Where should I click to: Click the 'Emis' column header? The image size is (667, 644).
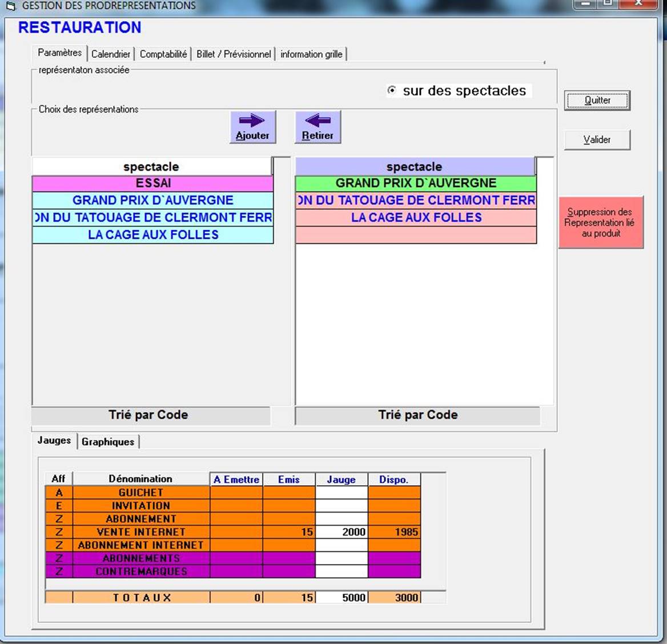tap(289, 479)
